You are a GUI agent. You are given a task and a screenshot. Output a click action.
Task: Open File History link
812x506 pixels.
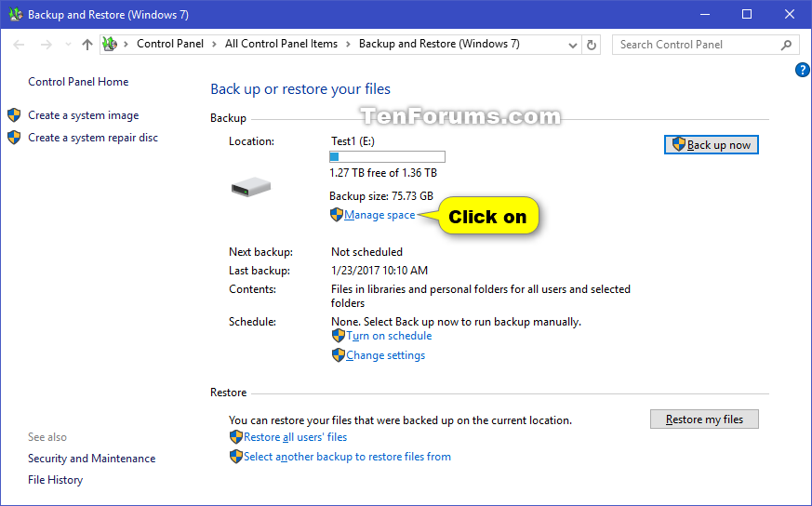pos(56,480)
